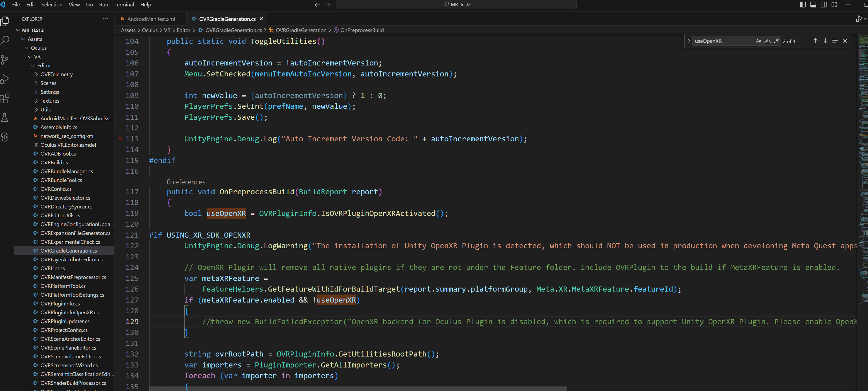This screenshot has height=391, width=868.
Task: Open the Terminal menu
Action: 124,4
